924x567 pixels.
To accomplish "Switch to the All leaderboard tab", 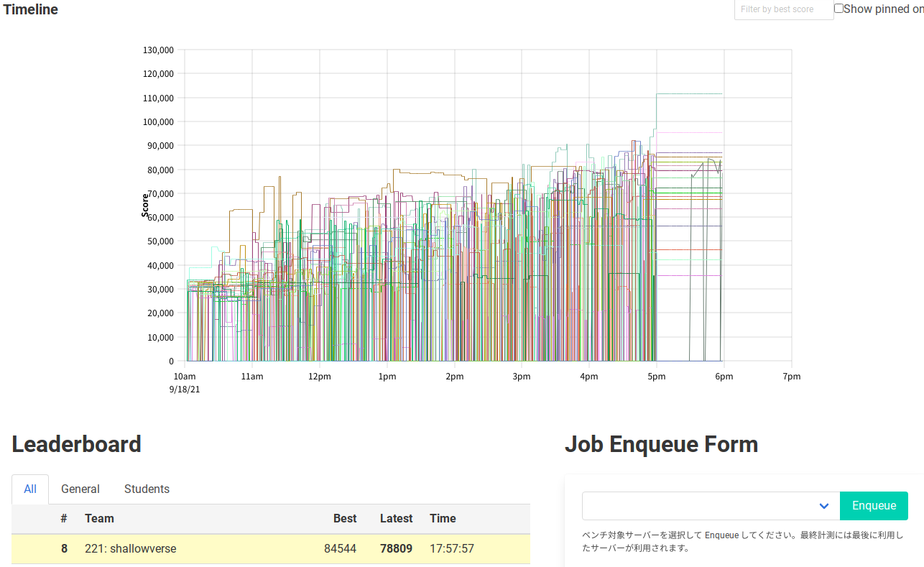I will coord(30,489).
